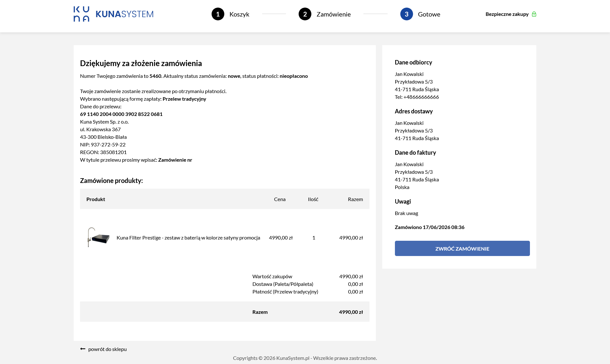Click the Zamówione produkty heading
This screenshot has height=364, width=610.
click(x=112, y=180)
